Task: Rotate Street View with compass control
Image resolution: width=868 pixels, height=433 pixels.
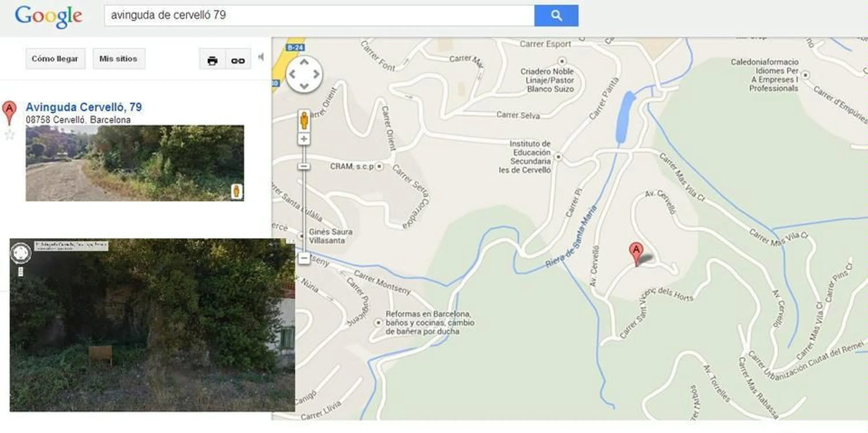Action: coord(21,253)
